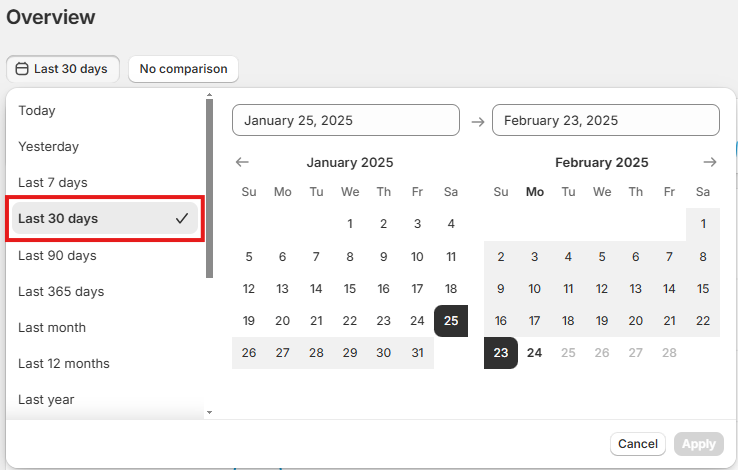
Task: Pick January 15 in the calendar
Action: 350,289
